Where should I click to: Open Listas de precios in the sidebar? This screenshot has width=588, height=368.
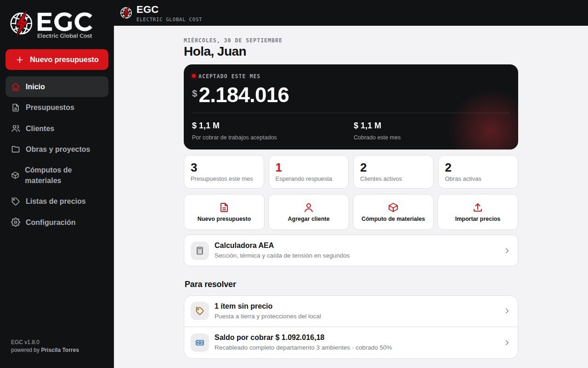click(57, 201)
